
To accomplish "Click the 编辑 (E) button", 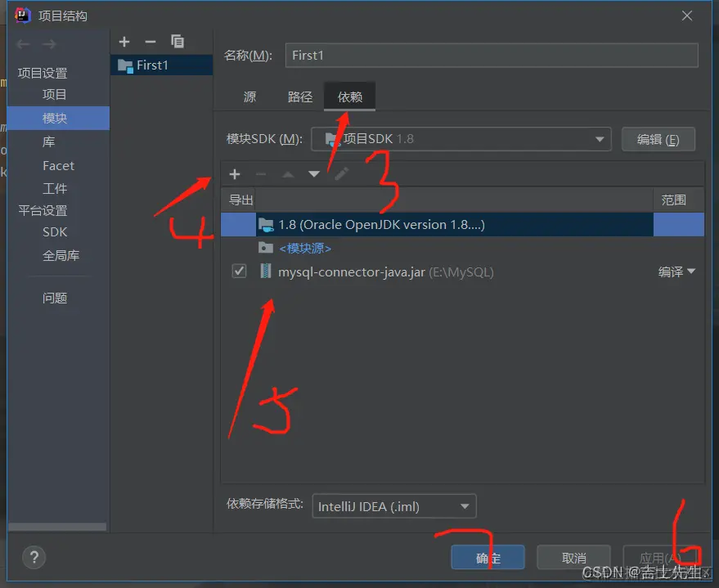I will (658, 139).
